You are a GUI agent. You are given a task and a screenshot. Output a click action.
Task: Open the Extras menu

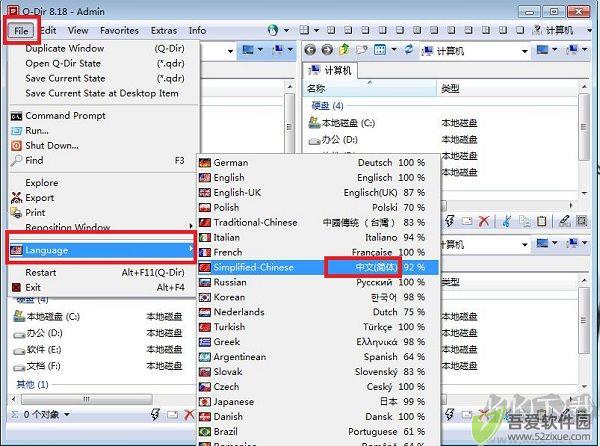point(164,31)
